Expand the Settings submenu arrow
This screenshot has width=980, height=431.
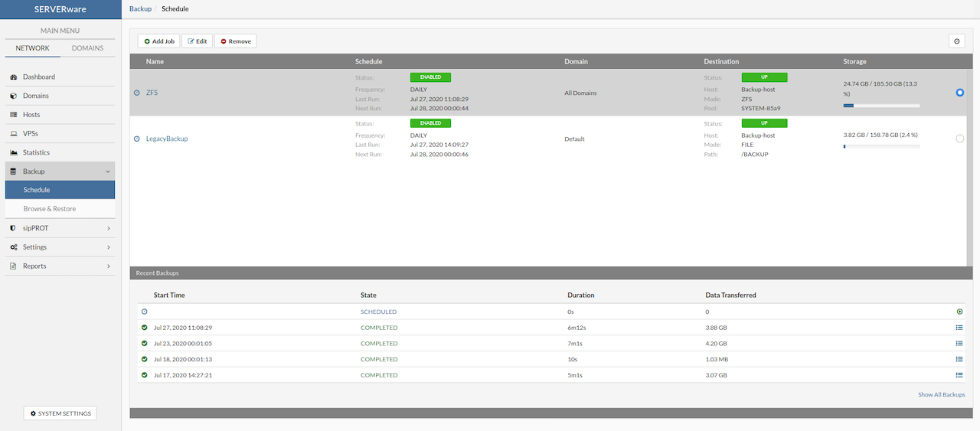pos(108,247)
